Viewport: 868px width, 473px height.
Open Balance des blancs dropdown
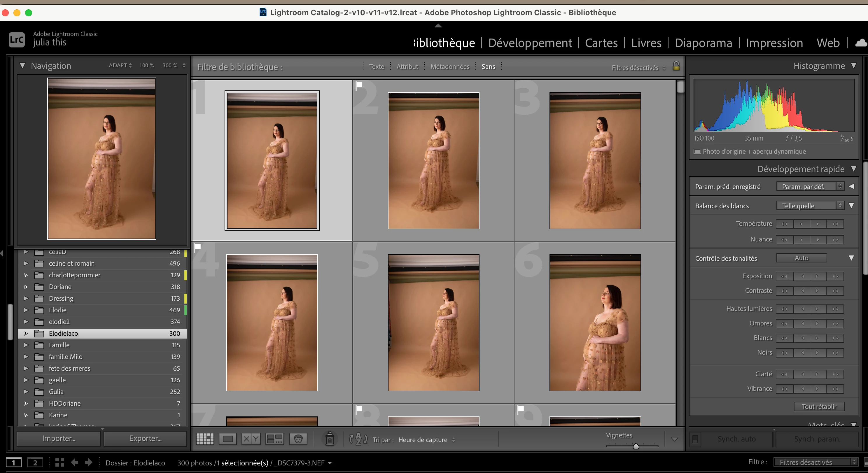(810, 206)
